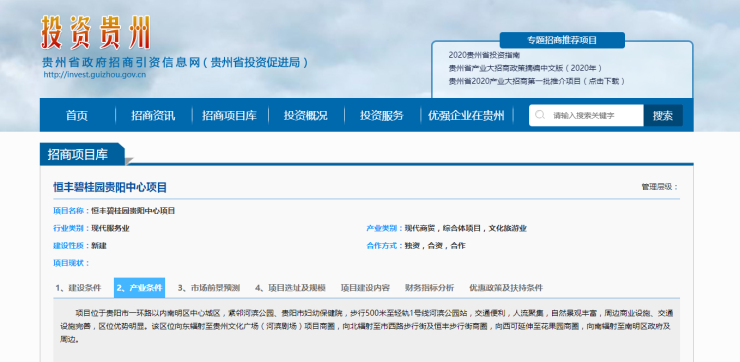This screenshot has width=740, height=362.
Task: Open the 2020贵州省投资指南 link
Action: point(484,55)
